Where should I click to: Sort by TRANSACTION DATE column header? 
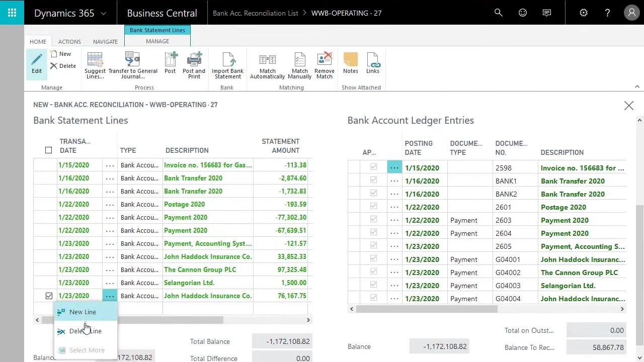[x=75, y=146]
